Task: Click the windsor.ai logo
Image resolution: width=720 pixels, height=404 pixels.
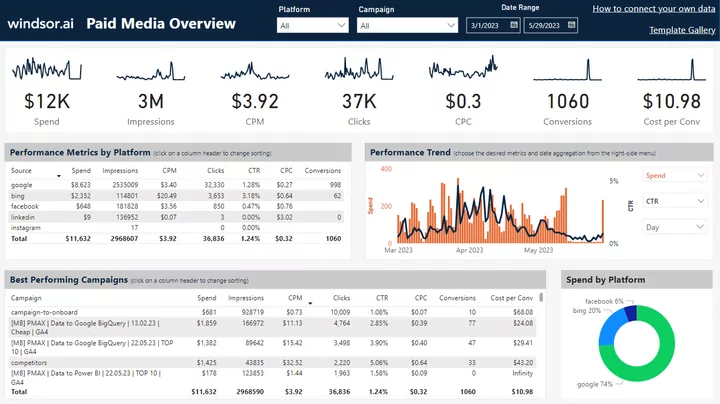Action: pos(40,23)
